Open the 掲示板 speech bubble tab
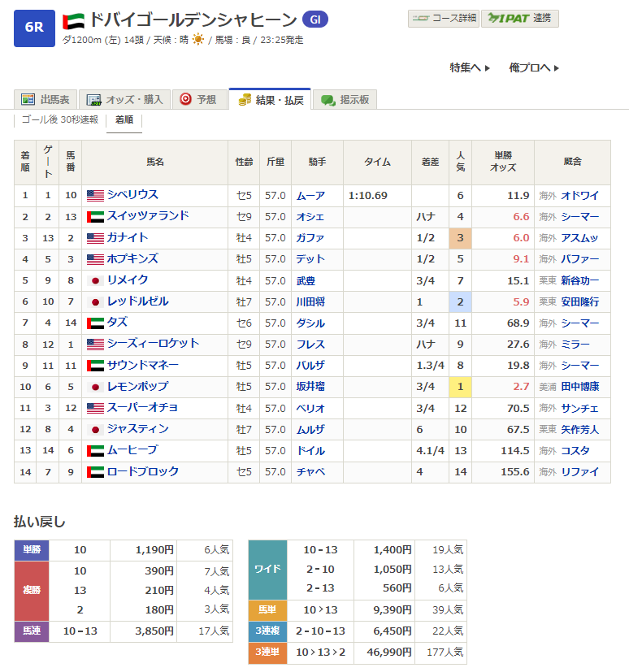The width and height of the screenshot is (629, 672). tap(345, 99)
